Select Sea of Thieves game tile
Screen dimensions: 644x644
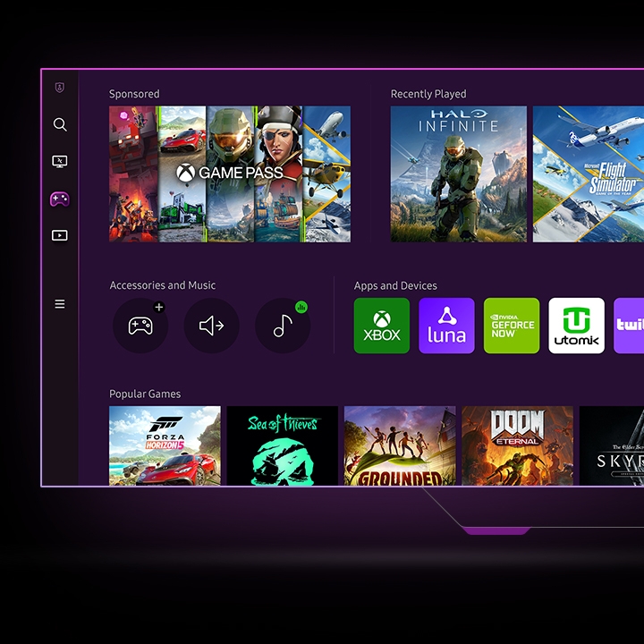282,445
